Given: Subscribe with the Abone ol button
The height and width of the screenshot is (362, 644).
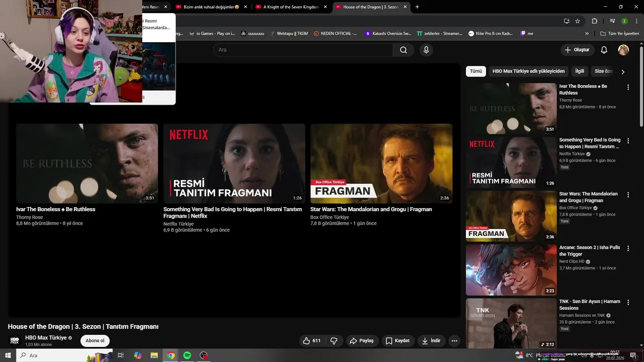Looking at the screenshot, I should [x=95, y=340].
